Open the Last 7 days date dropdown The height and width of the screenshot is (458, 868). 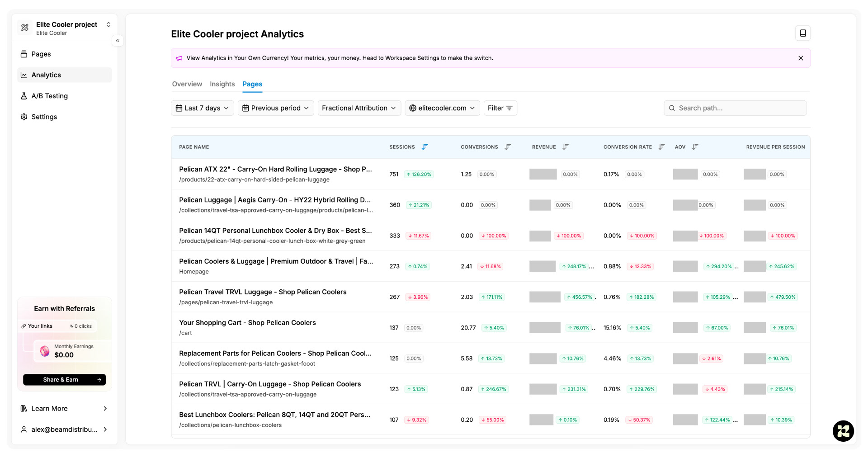pyautogui.click(x=202, y=108)
